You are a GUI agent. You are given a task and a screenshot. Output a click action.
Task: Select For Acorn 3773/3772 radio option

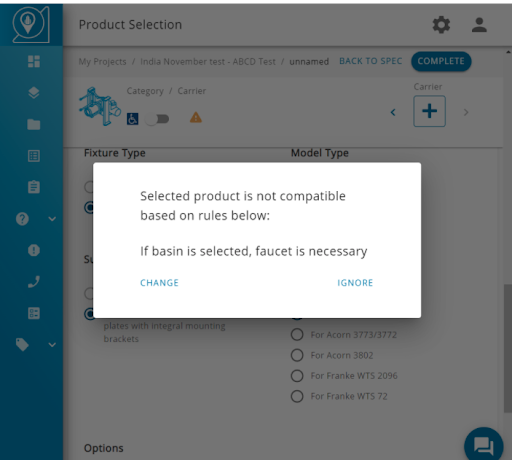[344, 334]
